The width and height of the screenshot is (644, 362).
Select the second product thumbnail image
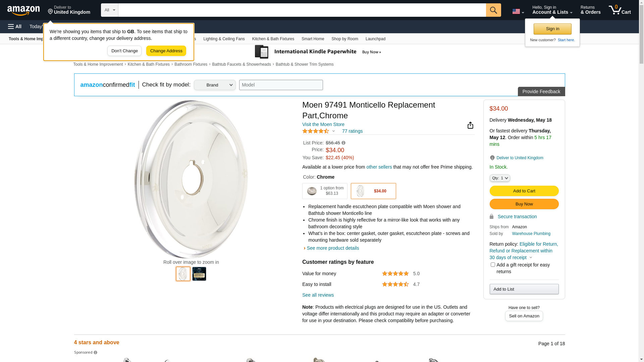tap(199, 274)
